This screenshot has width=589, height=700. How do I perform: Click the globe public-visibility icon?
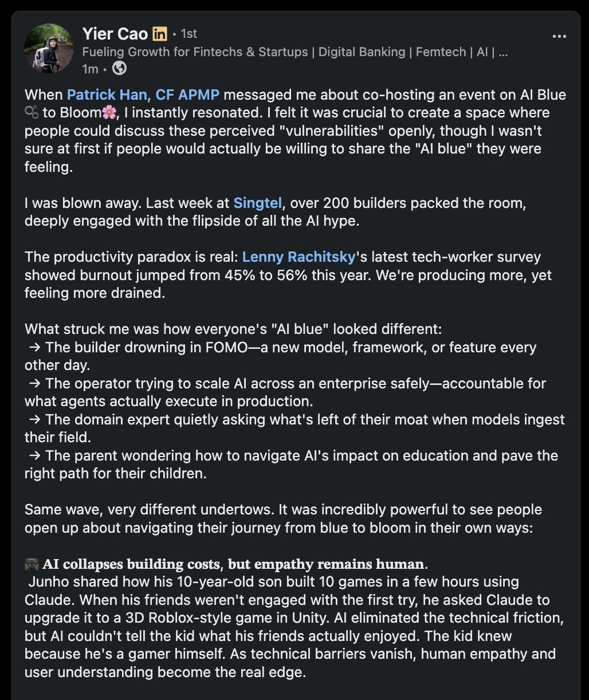tap(119, 69)
